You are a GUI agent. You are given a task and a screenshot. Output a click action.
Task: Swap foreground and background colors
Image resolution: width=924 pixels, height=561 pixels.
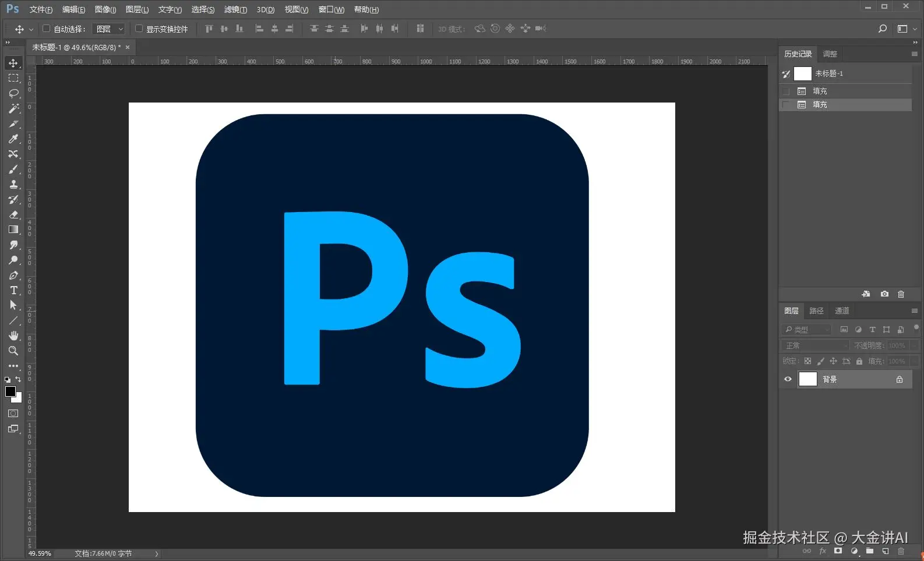pyautogui.click(x=18, y=379)
